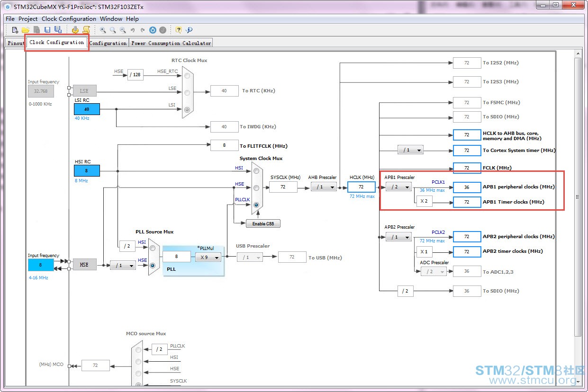Open the AHB Prescaler /1 dropdown

coord(324,187)
